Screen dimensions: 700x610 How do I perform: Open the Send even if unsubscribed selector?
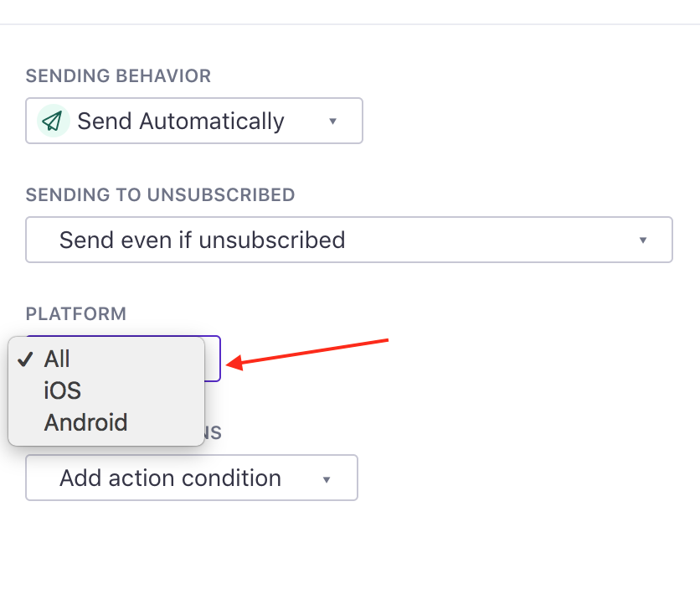(349, 240)
